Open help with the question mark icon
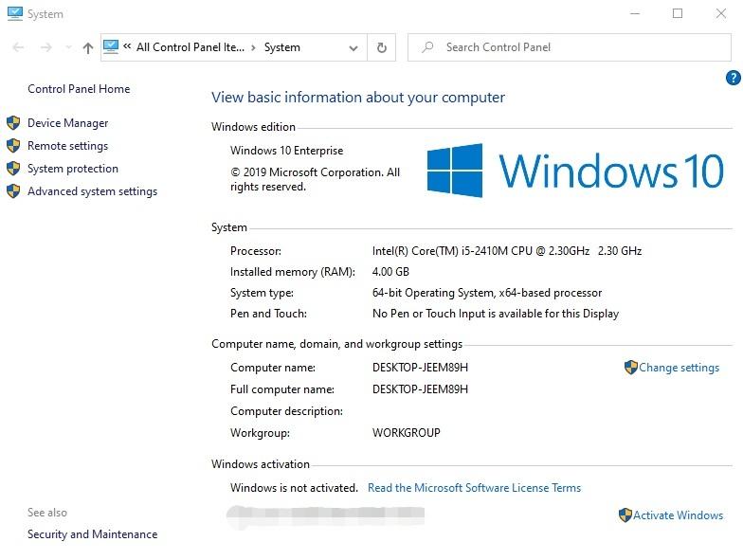 point(734,78)
